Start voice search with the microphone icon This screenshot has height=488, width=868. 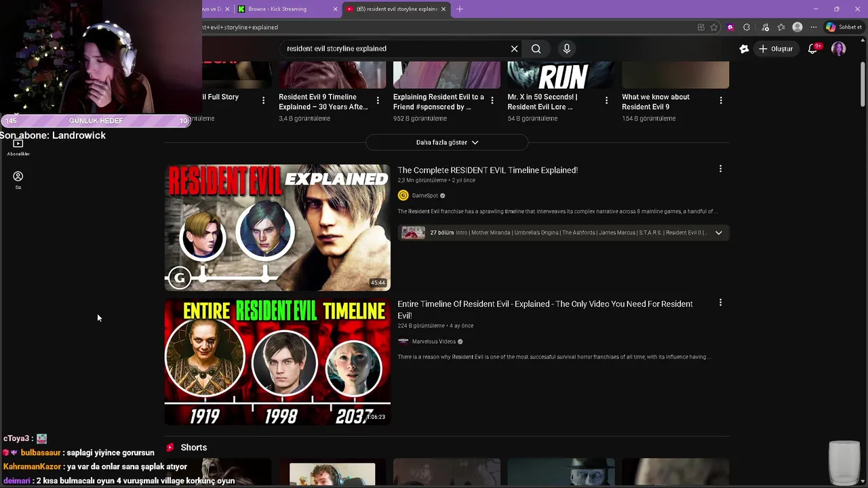(567, 49)
